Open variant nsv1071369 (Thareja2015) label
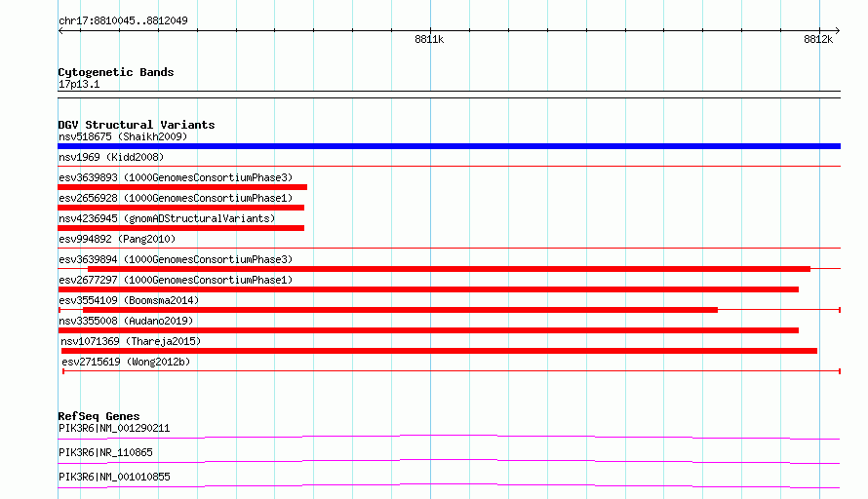The height and width of the screenshot is (499, 868). pos(131,341)
